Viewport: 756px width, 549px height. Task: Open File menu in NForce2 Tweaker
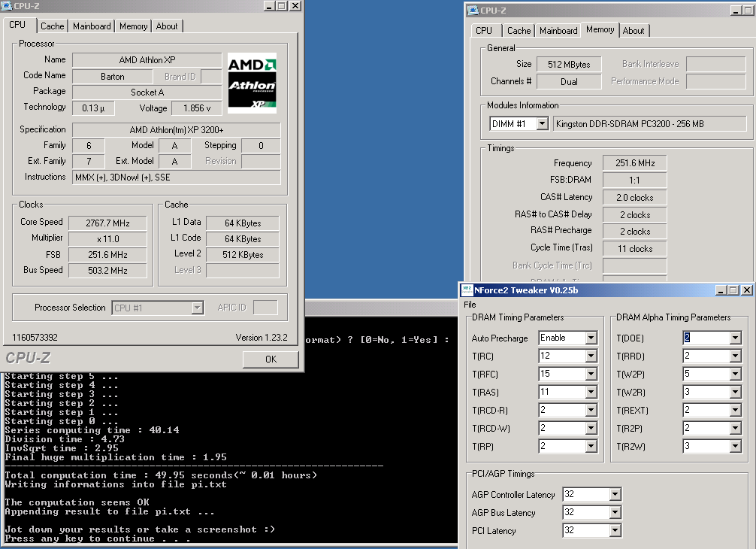point(470,305)
